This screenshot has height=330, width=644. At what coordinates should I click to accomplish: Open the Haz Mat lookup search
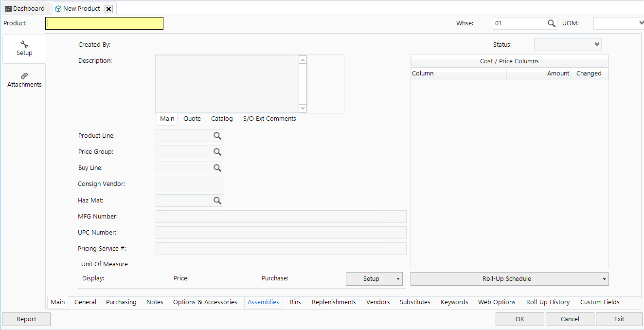[x=217, y=200]
